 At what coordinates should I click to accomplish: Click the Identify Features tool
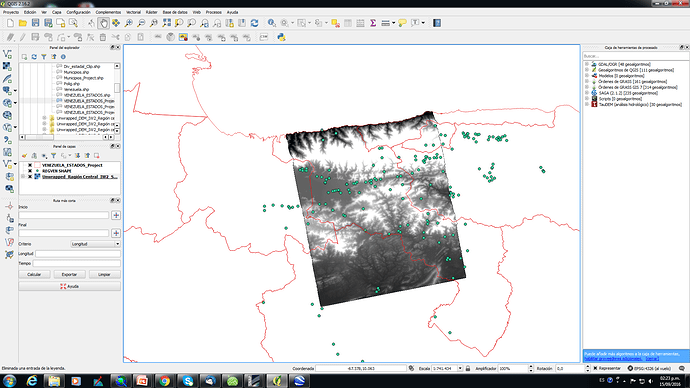tap(272, 23)
